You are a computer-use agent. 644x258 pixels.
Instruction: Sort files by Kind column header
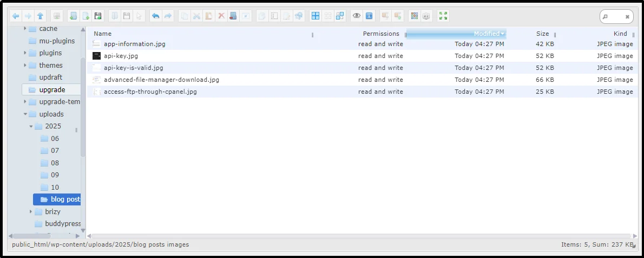click(620, 34)
